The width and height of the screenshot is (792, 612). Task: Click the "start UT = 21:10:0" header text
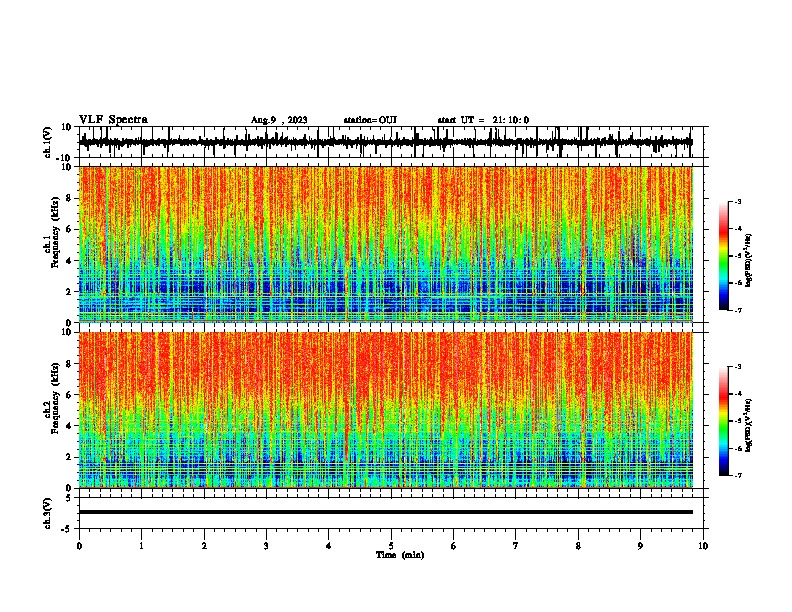tap(483, 120)
